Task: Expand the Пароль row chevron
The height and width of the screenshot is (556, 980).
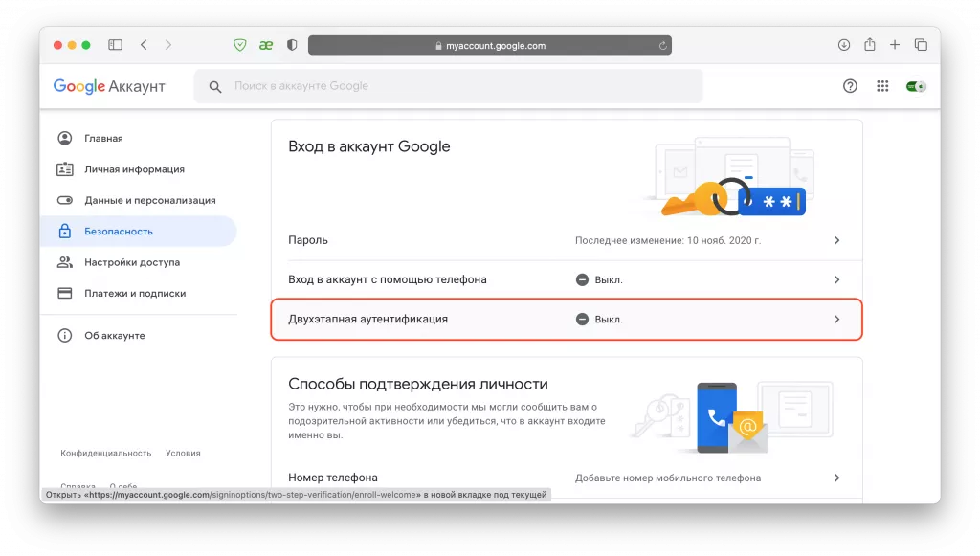Action: 835,240
